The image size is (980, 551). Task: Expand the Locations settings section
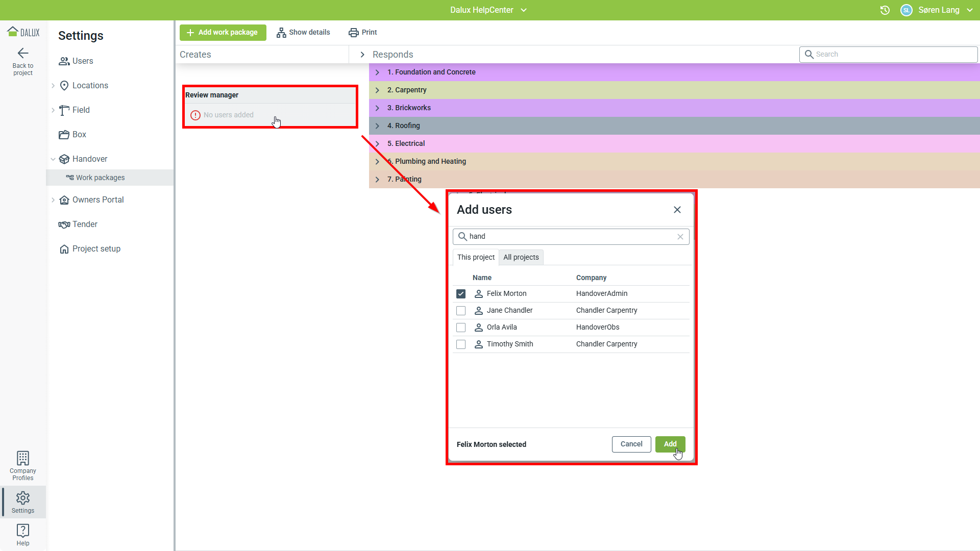click(x=53, y=86)
